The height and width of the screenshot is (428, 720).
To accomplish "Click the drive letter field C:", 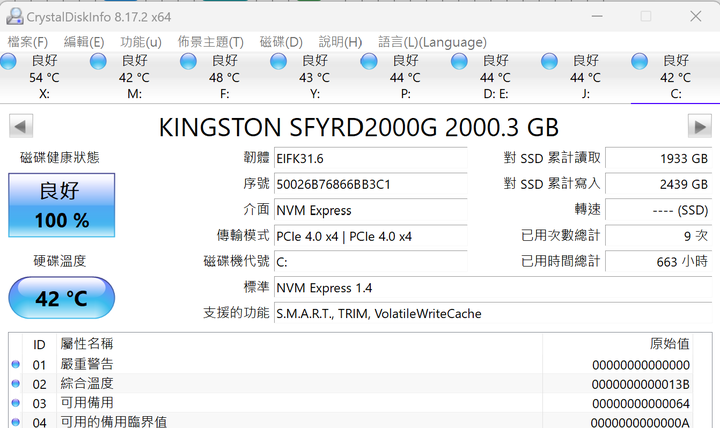I will [371, 262].
